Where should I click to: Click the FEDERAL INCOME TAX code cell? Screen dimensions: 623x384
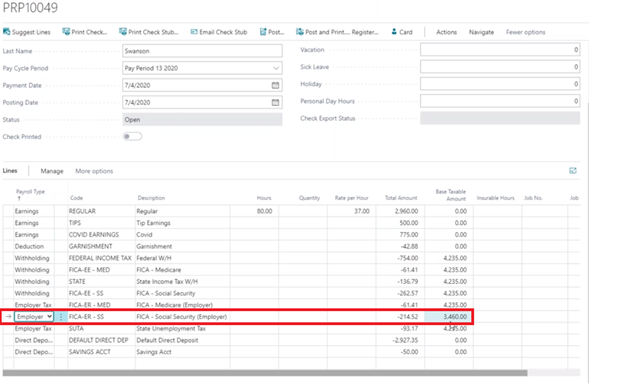point(101,258)
